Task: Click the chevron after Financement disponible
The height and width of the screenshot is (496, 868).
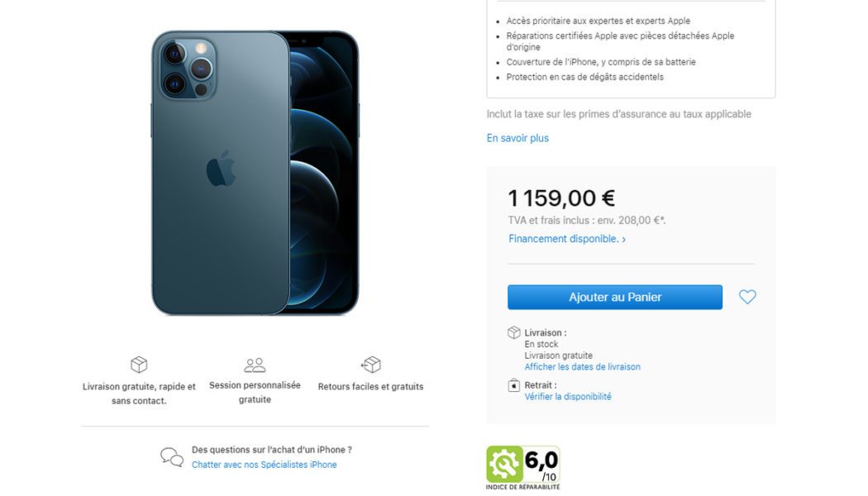Action: click(x=624, y=240)
